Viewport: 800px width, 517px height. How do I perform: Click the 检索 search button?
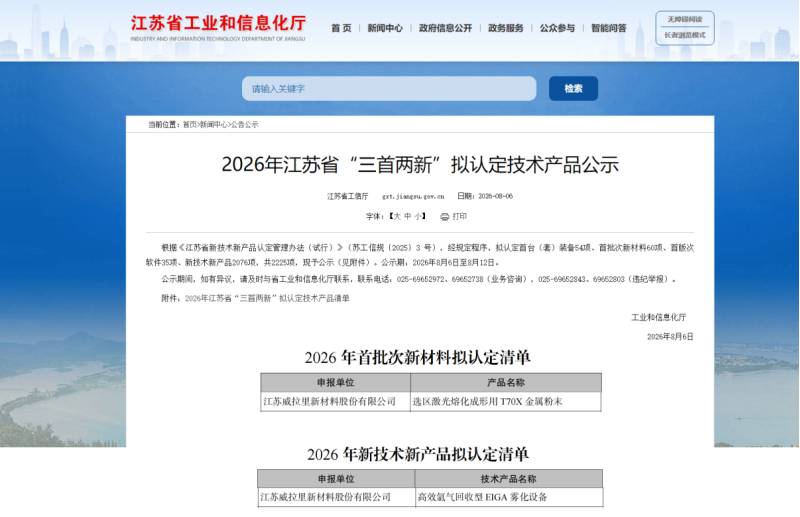573,89
